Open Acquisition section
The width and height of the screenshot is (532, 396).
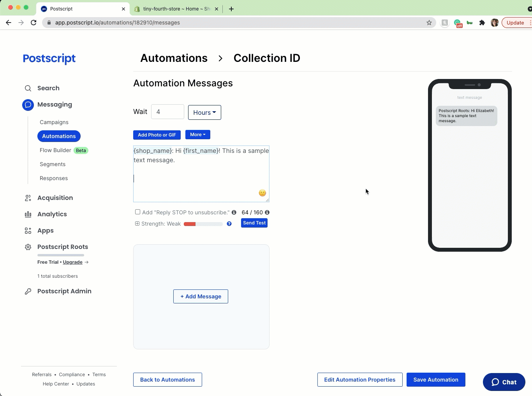click(55, 198)
